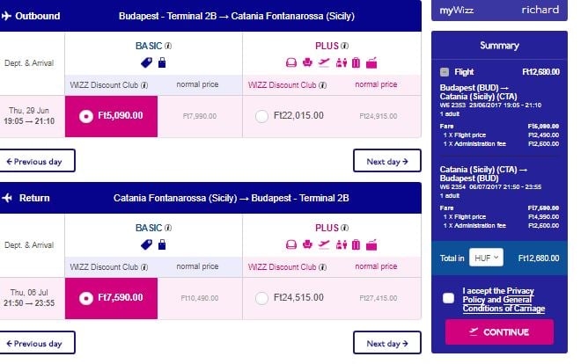Tick the accept Privacy Policy checkbox
Viewport: 588px width, 364px height.
(448, 298)
